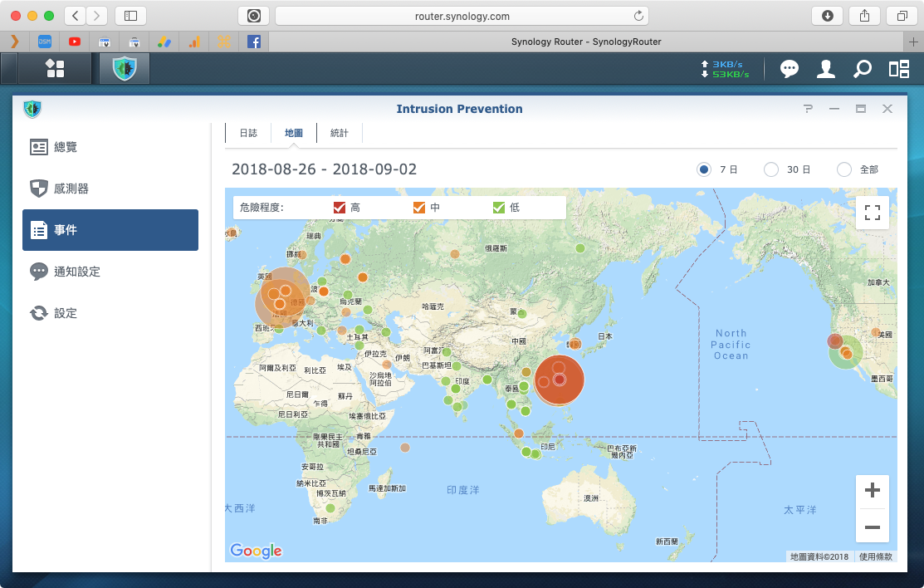This screenshot has width=924, height=588.
Task: Select the Synology Router - SynologyRouter tab
Action: [586, 42]
